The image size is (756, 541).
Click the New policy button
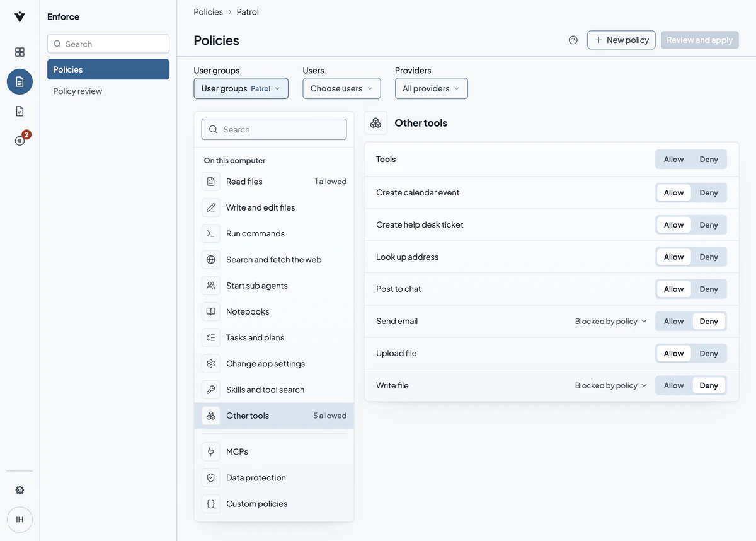pyautogui.click(x=621, y=40)
